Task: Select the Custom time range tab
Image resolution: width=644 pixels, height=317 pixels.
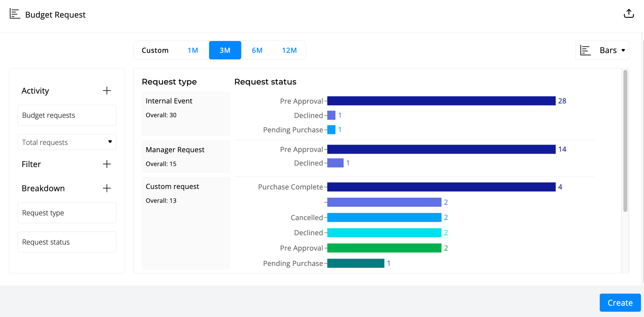Action: coord(155,50)
